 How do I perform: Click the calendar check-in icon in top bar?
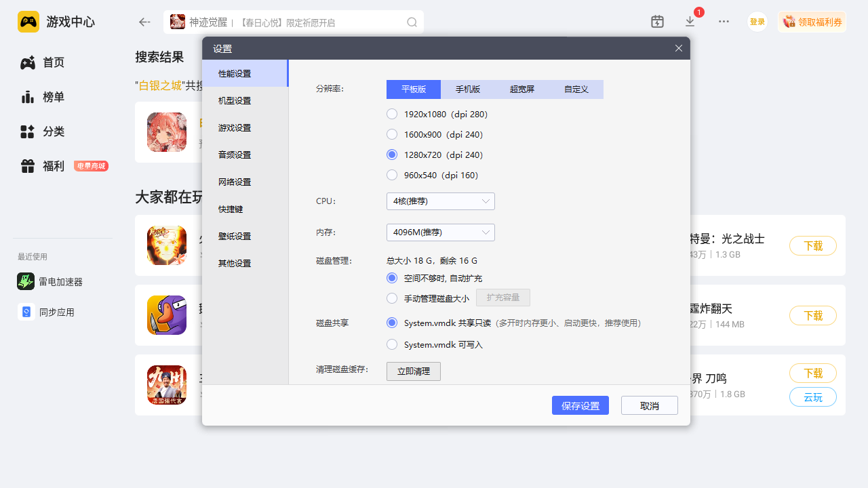point(657,22)
